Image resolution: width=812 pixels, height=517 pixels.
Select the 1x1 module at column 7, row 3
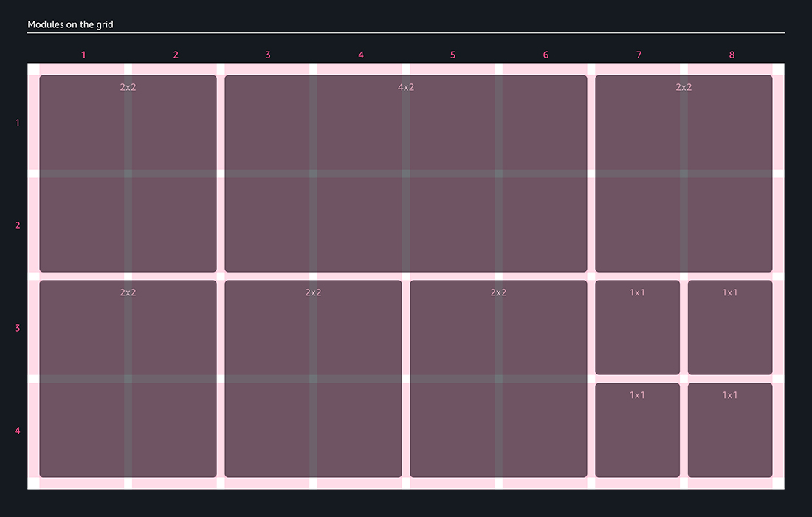pos(637,327)
